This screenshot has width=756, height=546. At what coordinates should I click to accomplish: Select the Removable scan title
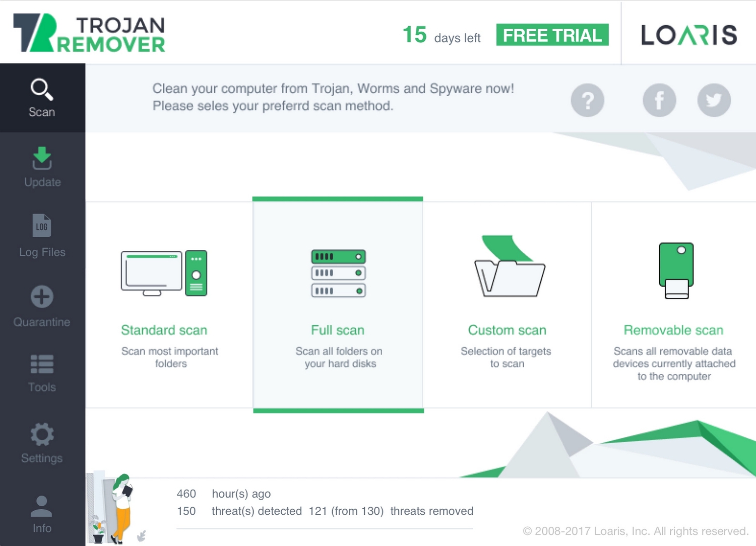[673, 330]
